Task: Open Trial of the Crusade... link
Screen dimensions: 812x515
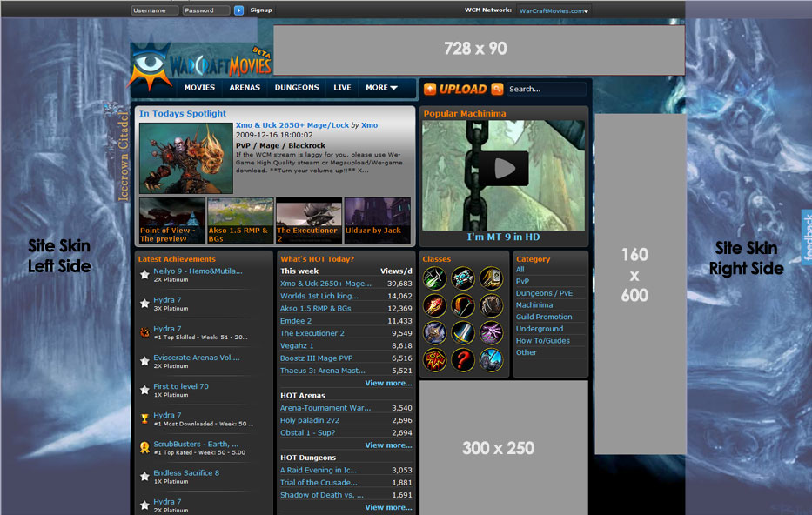Action: coord(319,483)
